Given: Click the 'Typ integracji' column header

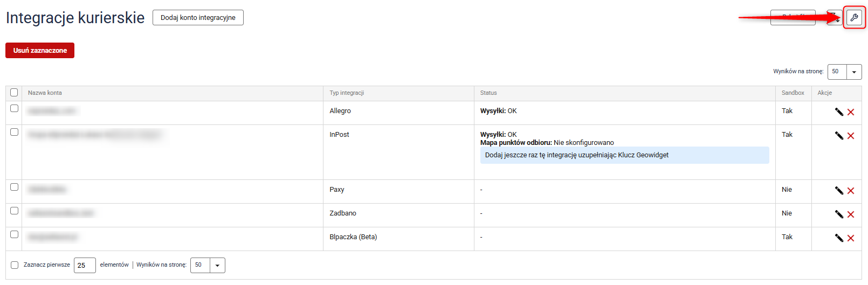Looking at the screenshot, I should [347, 93].
